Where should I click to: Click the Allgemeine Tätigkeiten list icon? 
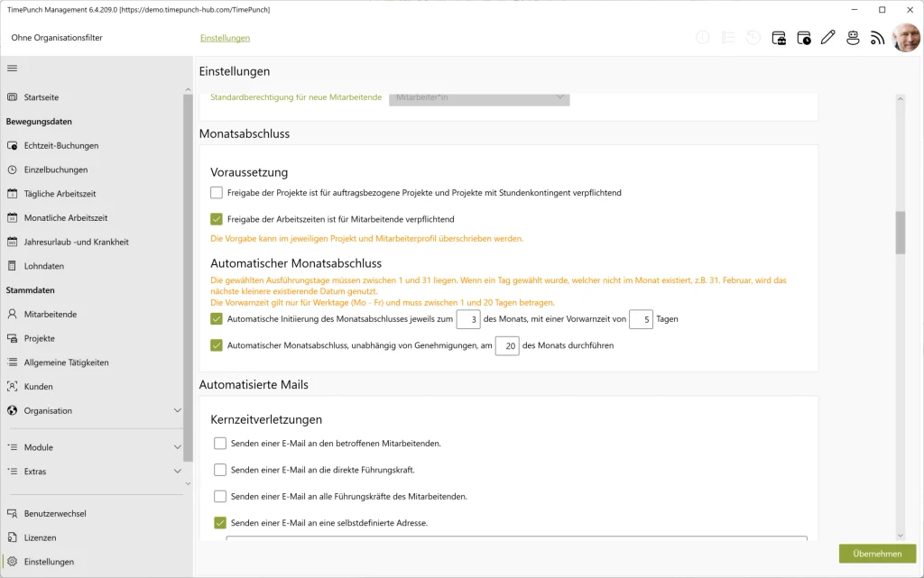(12, 362)
